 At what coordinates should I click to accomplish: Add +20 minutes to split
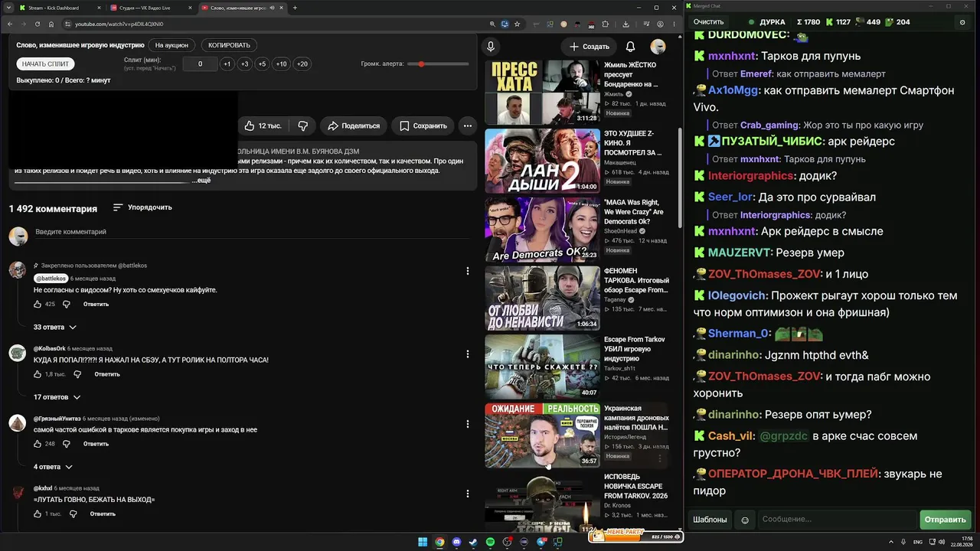pos(302,64)
